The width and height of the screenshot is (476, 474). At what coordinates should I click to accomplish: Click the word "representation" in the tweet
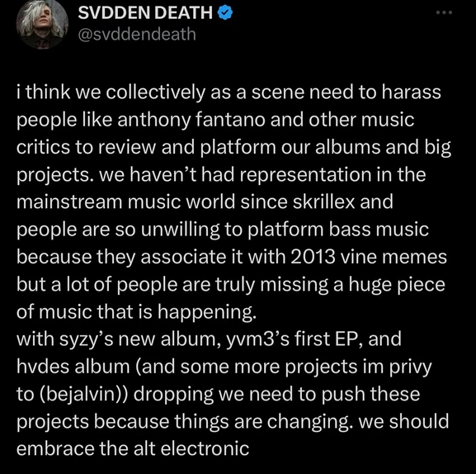pos(305,176)
